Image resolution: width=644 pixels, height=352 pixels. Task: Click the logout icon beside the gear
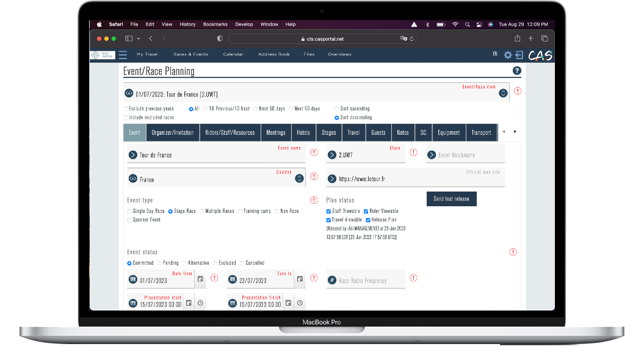(x=519, y=55)
